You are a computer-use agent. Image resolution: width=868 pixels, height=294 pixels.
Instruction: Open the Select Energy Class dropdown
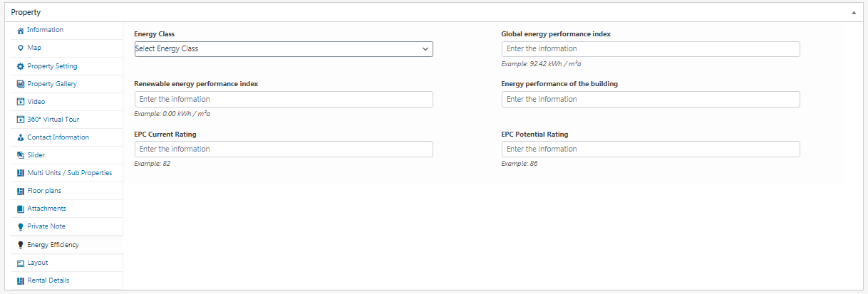[x=284, y=49]
